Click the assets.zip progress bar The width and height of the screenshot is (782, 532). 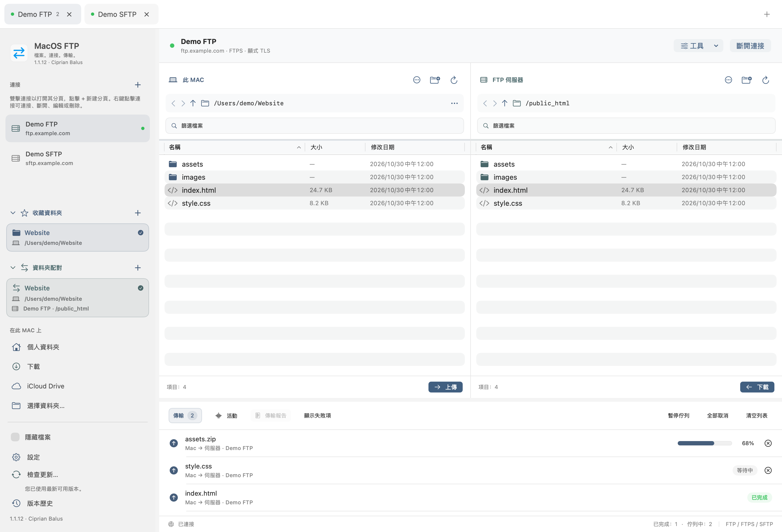click(705, 443)
